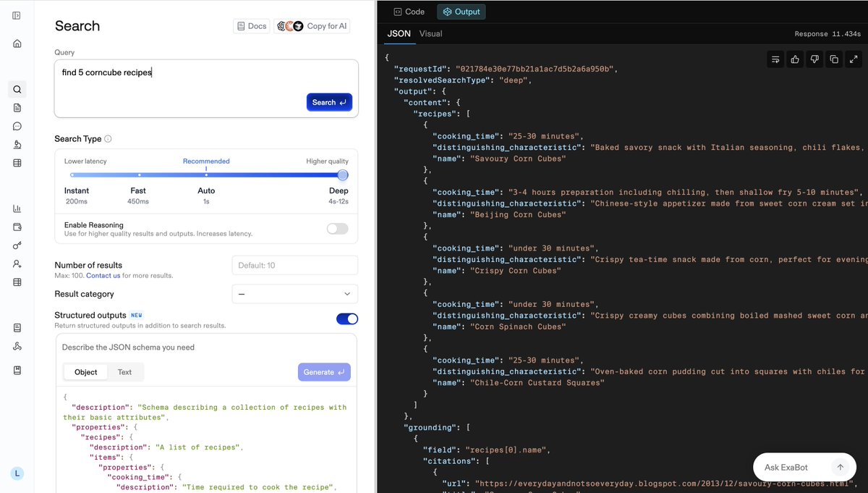Open the user avatar labeled L
Image resolution: width=868 pixels, height=493 pixels.
(17, 473)
